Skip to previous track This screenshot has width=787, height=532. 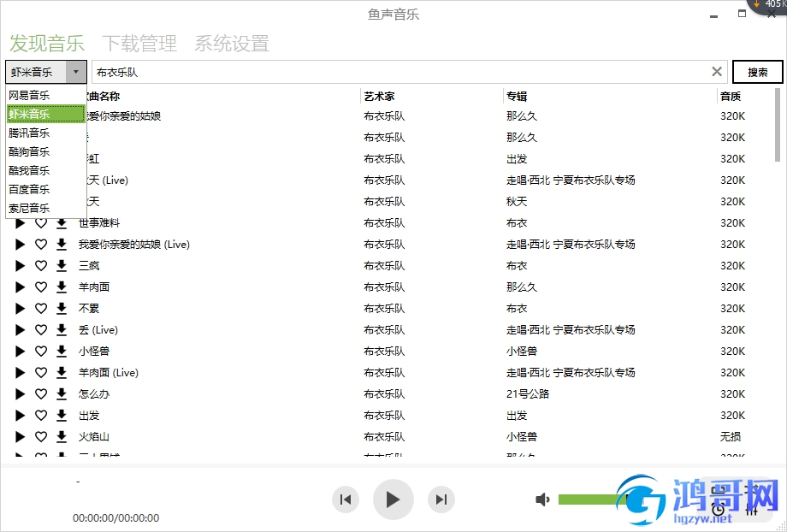pos(346,499)
